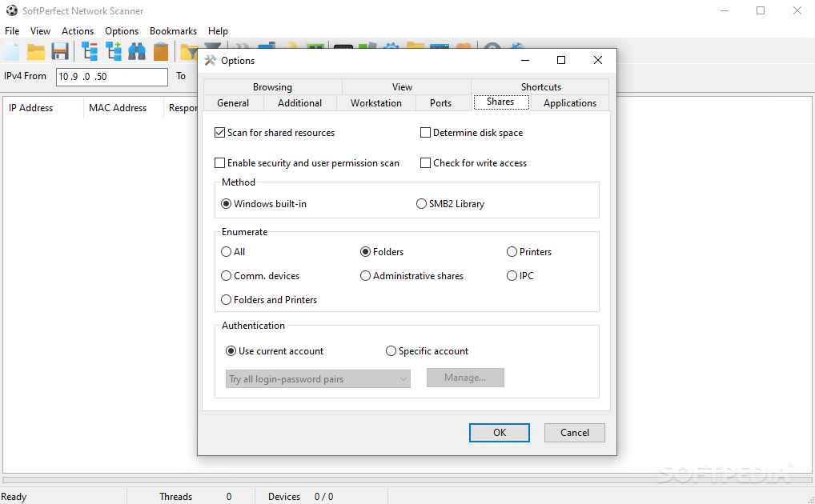This screenshot has height=504, width=815.
Task: Open the Help menu
Action: [x=218, y=31]
